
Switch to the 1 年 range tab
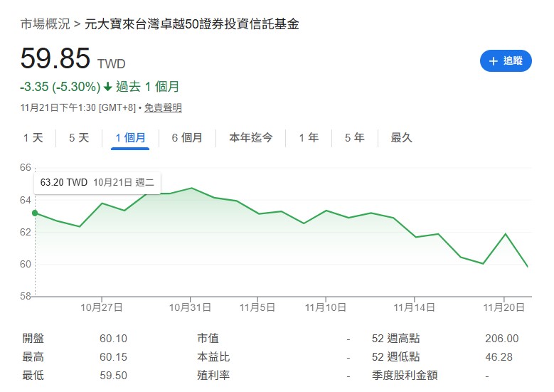click(309, 137)
